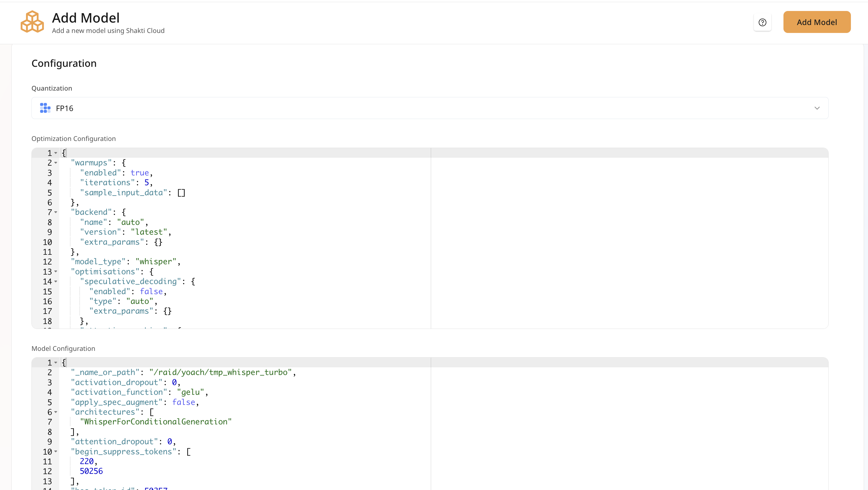Click the iterations value 5
This screenshot has height=490, width=868.
click(x=147, y=182)
